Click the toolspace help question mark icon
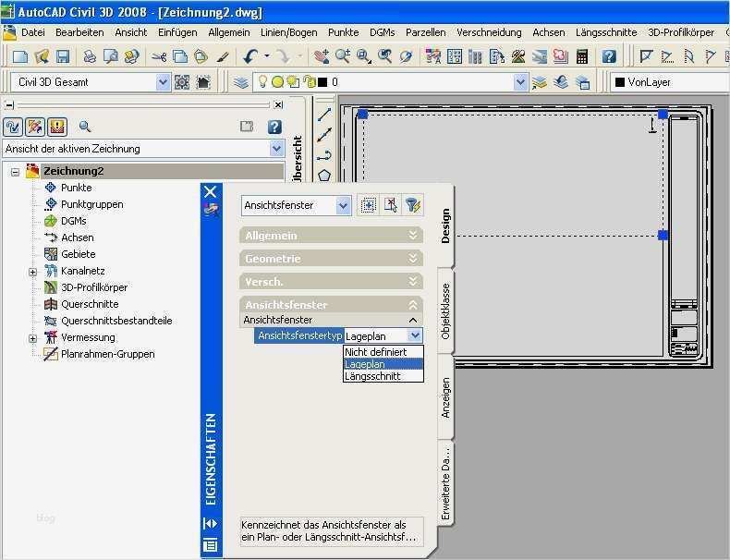The width and height of the screenshot is (730, 560). pos(274,127)
